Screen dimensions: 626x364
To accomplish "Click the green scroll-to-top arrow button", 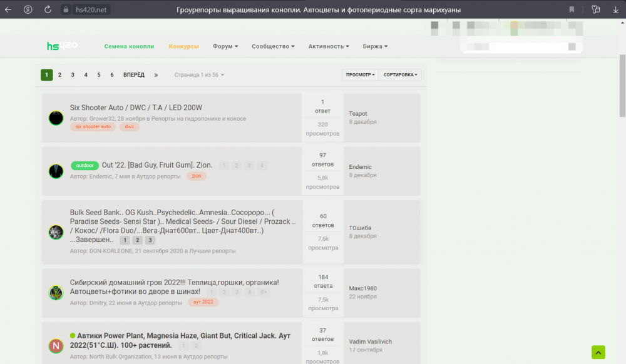I will click(598, 352).
